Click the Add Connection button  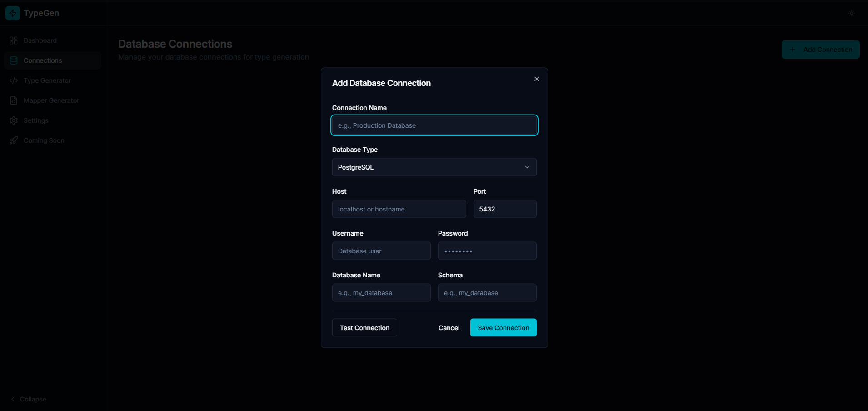click(821, 50)
